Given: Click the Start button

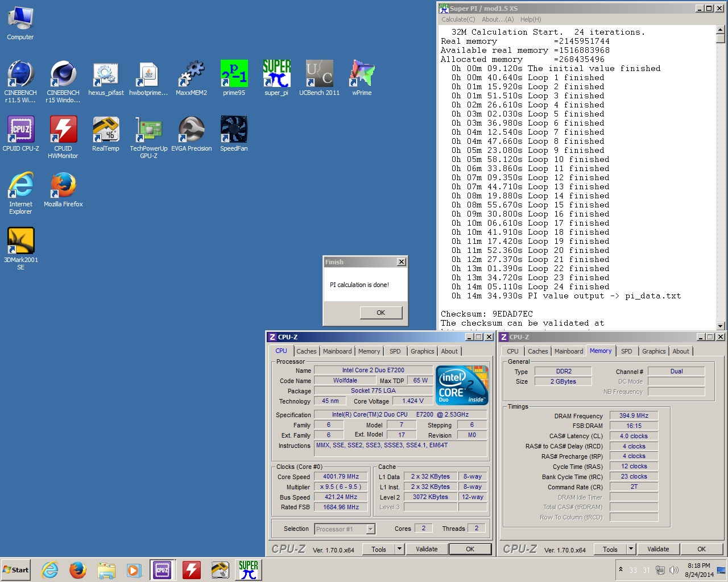Looking at the screenshot, I should point(16,570).
